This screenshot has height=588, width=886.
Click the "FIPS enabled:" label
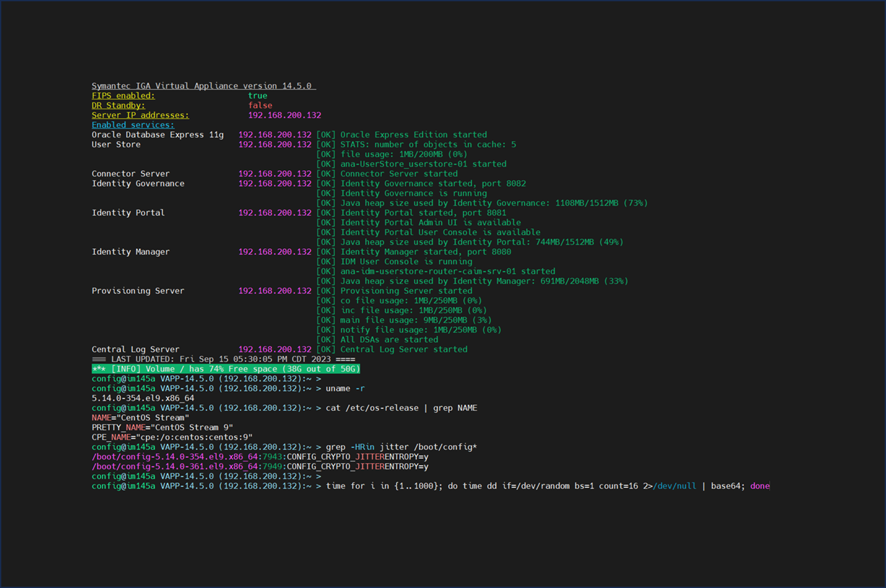[x=123, y=95]
